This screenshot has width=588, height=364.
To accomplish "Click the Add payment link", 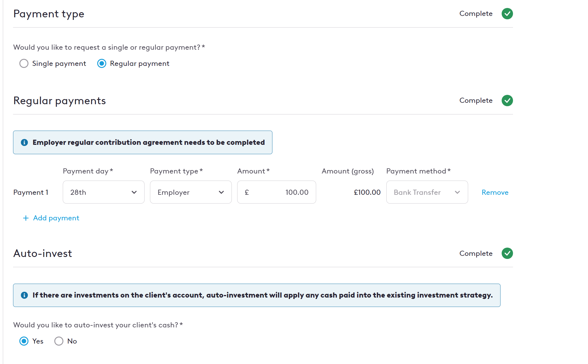I will tap(56, 218).
